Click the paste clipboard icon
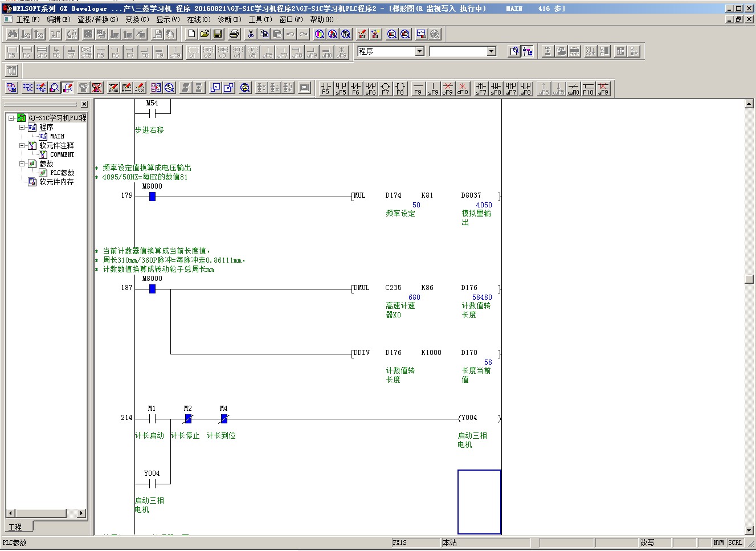The image size is (756, 551). click(x=277, y=34)
